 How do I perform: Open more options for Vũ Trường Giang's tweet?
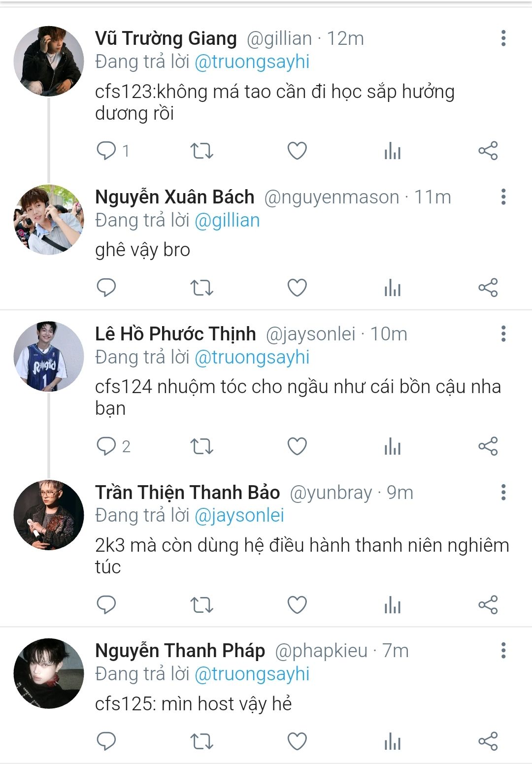pyautogui.click(x=503, y=38)
